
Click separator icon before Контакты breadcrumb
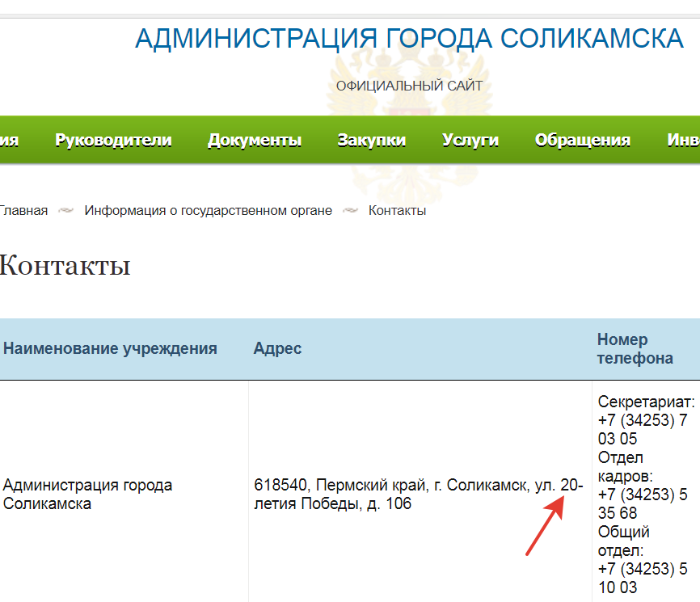coord(351,211)
